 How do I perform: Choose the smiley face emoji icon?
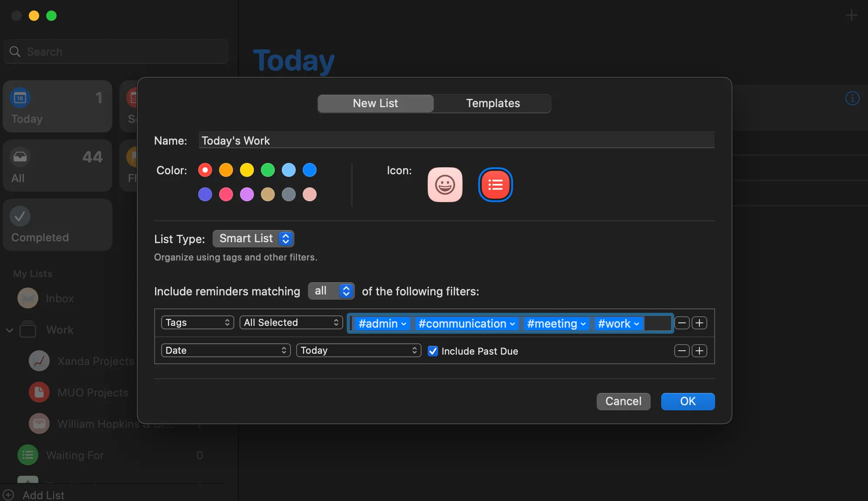(x=445, y=184)
